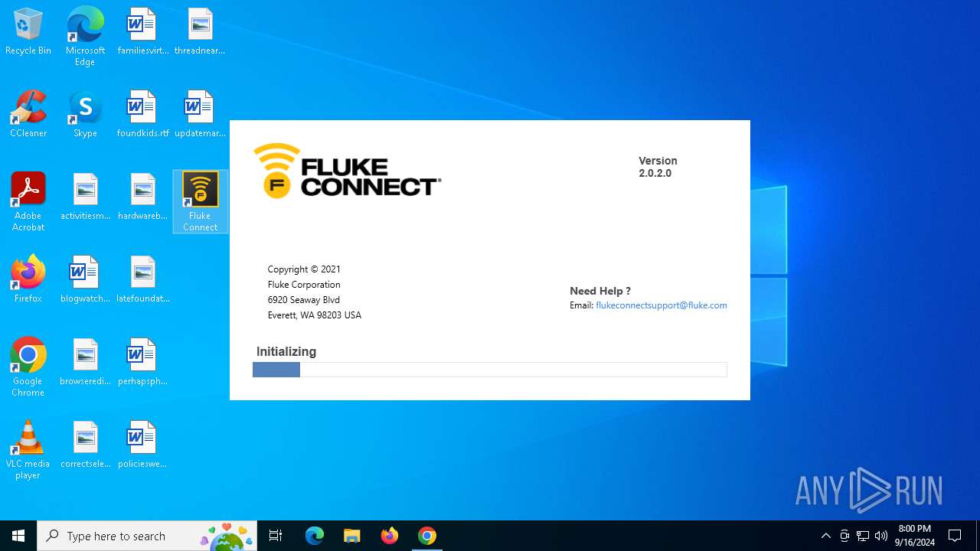Click the 'Everett, WA 98203 USA' address line
This screenshot has width=980, height=551.
315,315
